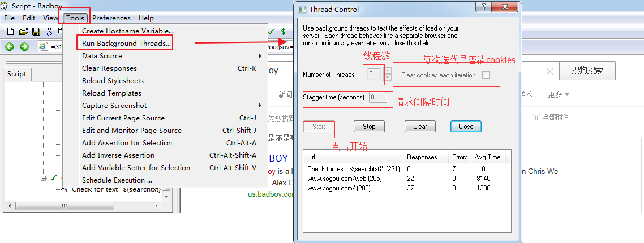The width and height of the screenshot is (644, 243).
Task: Open the Preferences menu
Action: (111, 18)
